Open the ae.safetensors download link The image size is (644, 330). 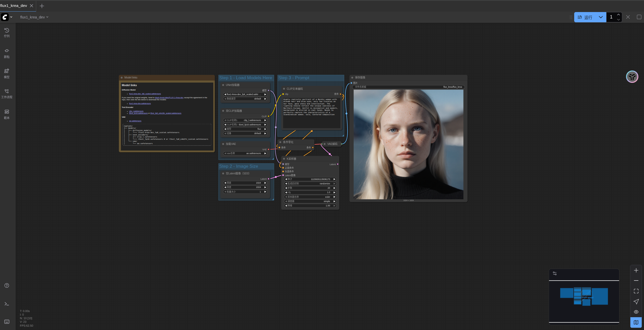pyautogui.click(x=135, y=121)
